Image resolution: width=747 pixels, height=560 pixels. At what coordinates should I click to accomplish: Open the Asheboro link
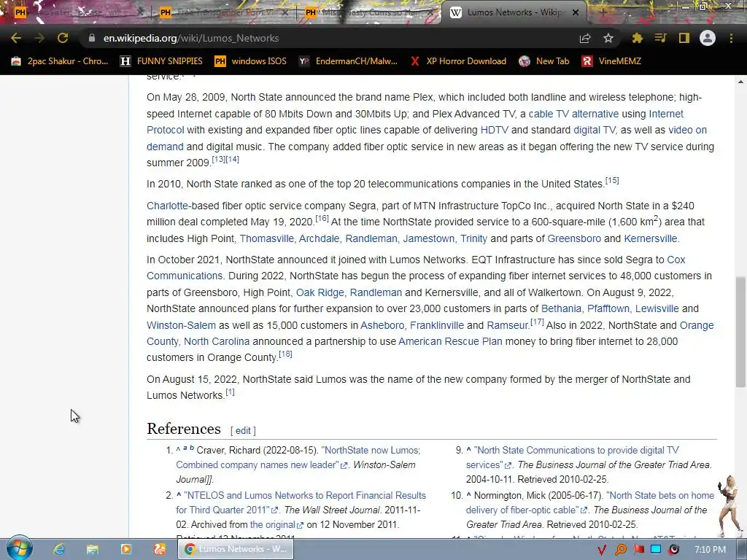coord(382,325)
